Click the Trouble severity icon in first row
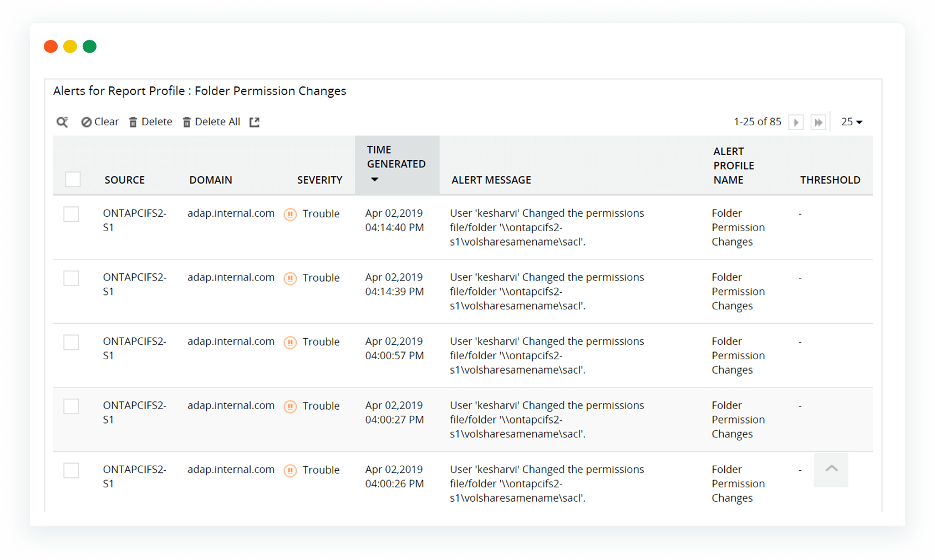935x560 pixels. pyautogui.click(x=290, y=215)
